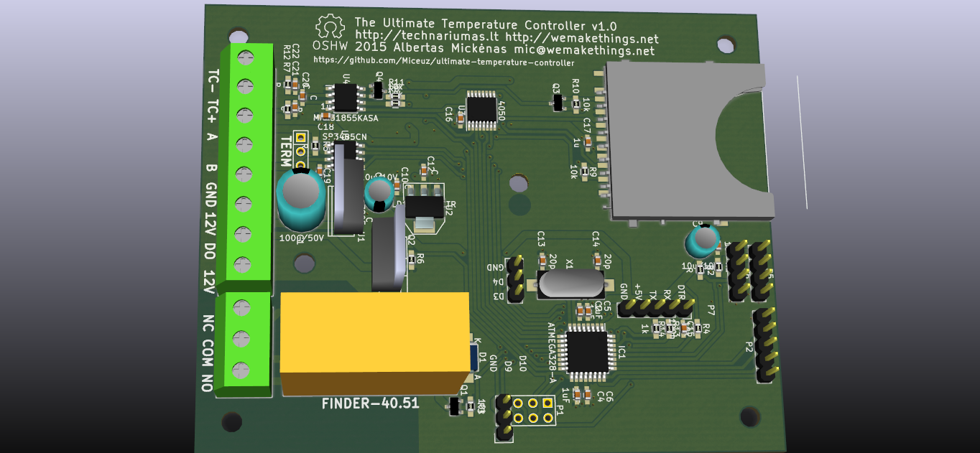980x453 pixels.
Task: Click the "C14" capacitor label
Action: (x=596, y=238)
